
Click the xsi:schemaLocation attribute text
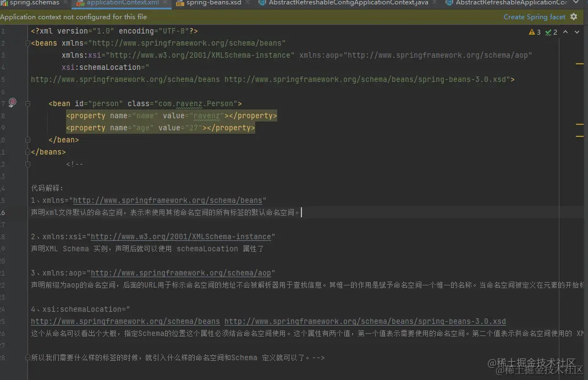(x=101, y=68)
